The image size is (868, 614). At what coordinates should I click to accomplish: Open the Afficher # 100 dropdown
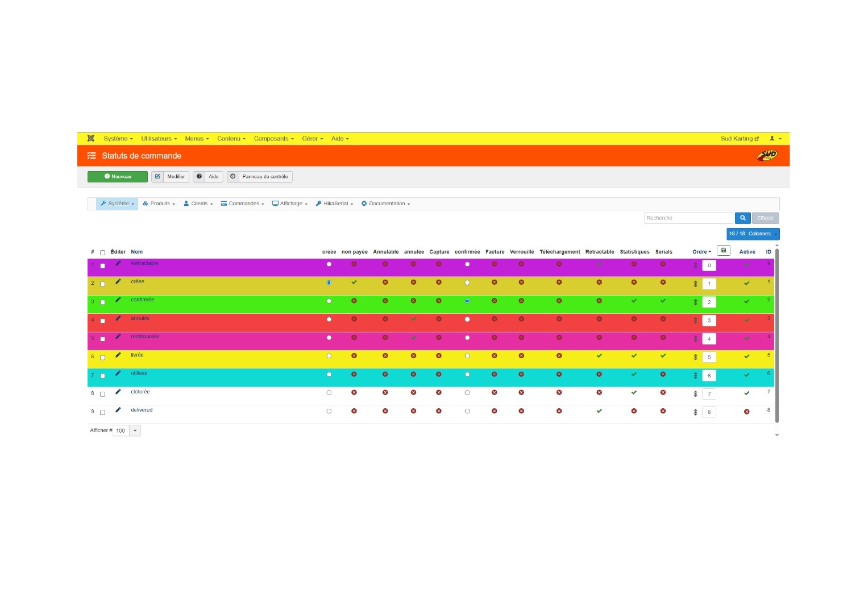coord(127,430)
